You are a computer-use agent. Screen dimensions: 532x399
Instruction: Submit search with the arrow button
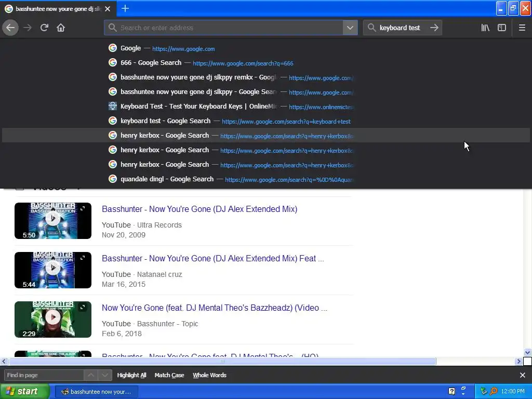pyautogui.click(x=434, y=28)
